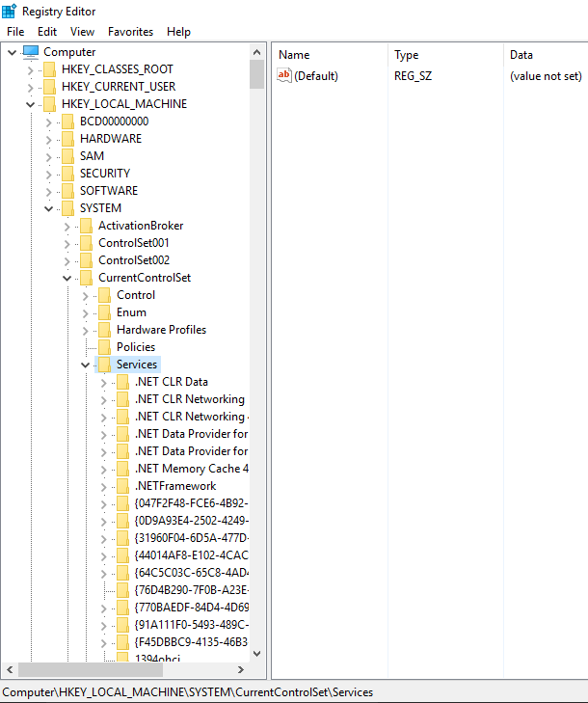Viewport: 588px width, 703px height.
Task: Collapse the HKEY_LOCAL_MACHINE hive
Action: click(30, 104)
